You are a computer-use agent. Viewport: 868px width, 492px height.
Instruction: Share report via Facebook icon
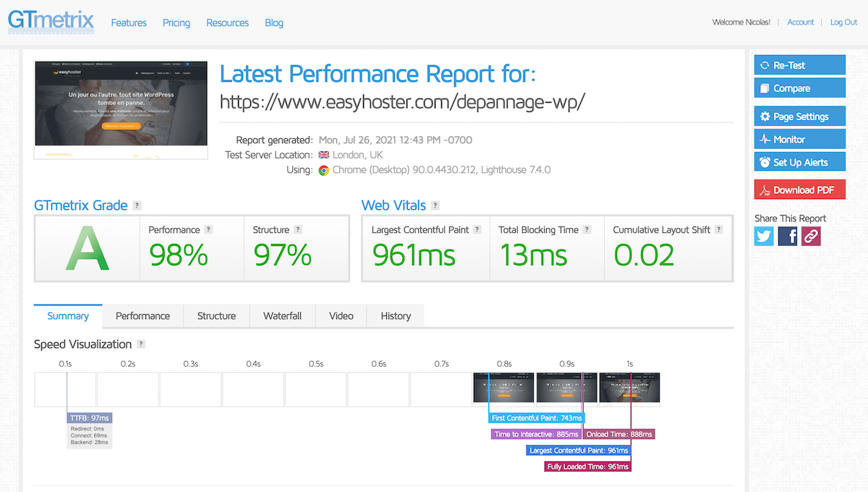[788, 236]
